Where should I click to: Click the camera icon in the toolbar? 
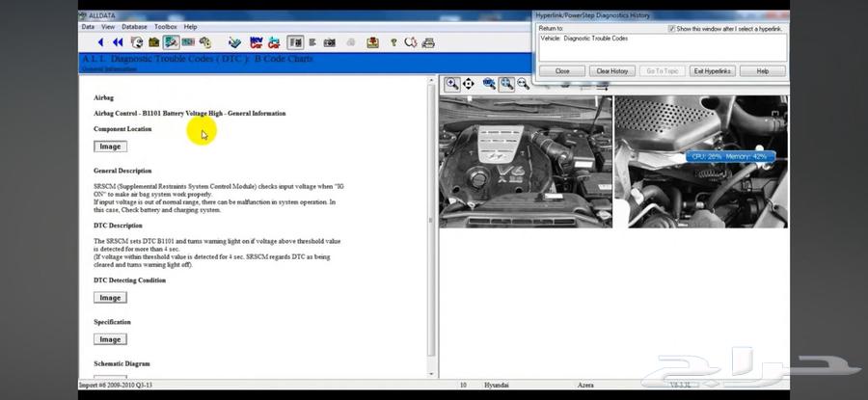click(x=329, y=42)
